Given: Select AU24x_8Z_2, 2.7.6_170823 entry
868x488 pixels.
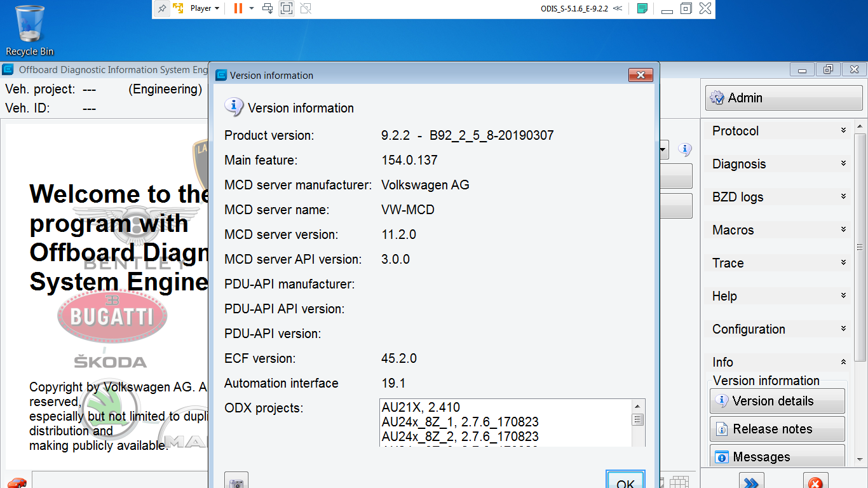Looking at the screenshot, I should coord(460,437).
